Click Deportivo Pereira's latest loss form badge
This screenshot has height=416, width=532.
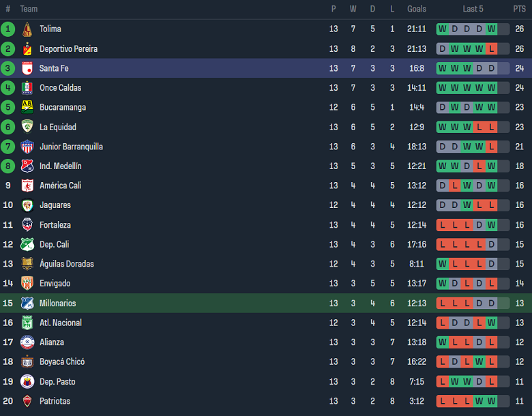point(492,49)
